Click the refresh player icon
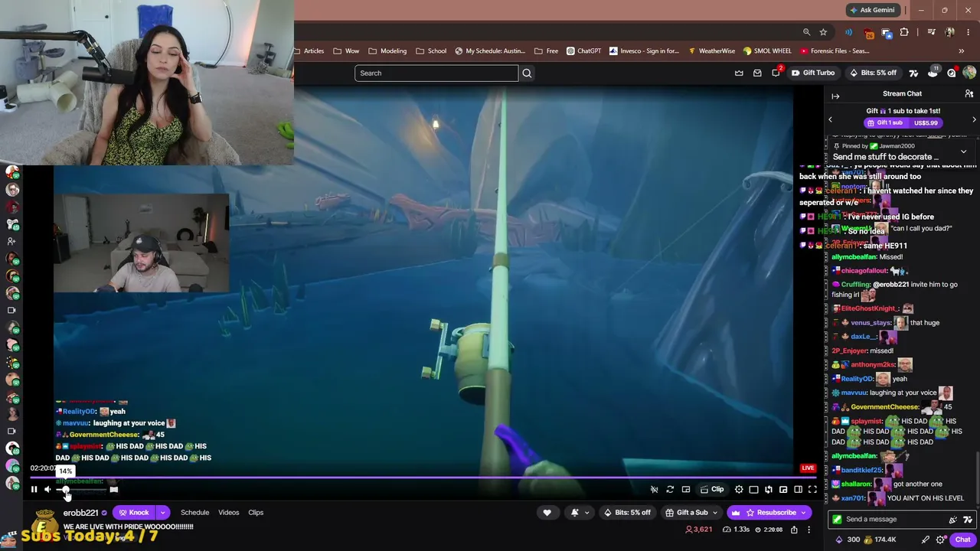Viewport: 980px width, 551px height. [670, 489]
